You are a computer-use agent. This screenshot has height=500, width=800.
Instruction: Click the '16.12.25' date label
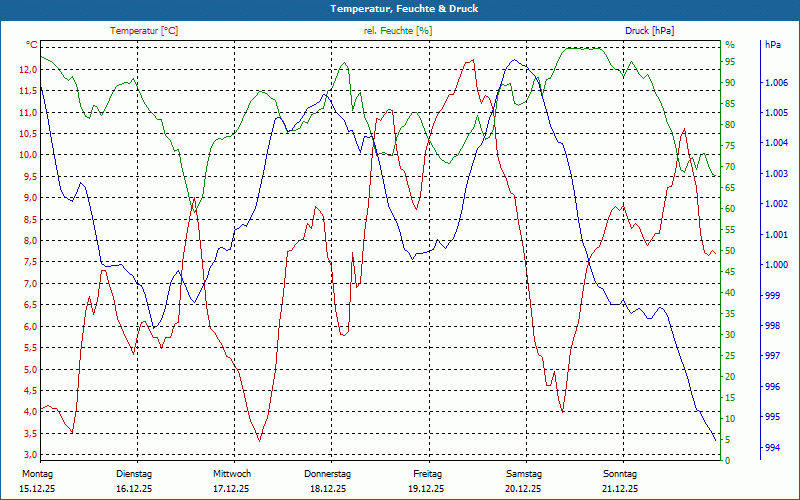click(x=134, y=489)
